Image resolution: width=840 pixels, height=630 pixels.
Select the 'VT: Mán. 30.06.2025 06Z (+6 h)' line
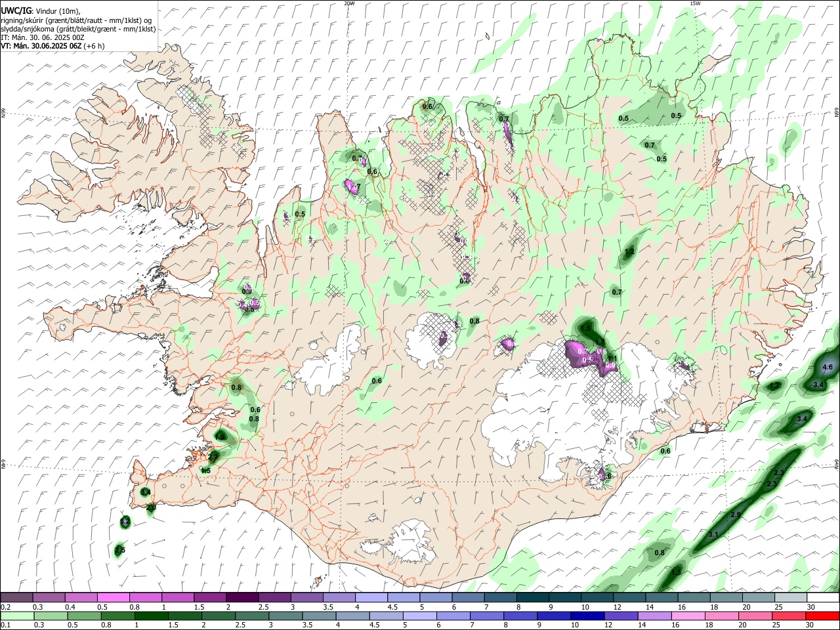[53, 46]
